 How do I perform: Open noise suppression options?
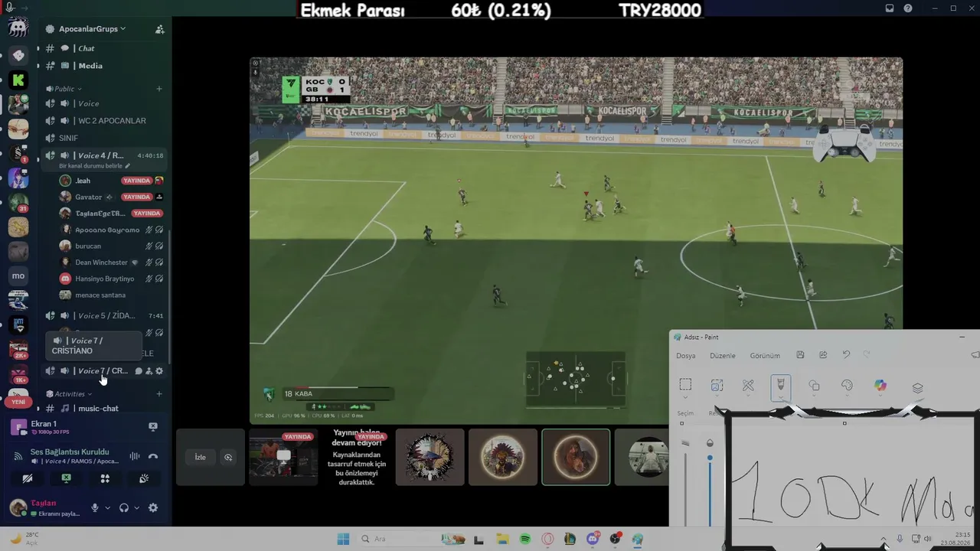[x=135, y=457]
